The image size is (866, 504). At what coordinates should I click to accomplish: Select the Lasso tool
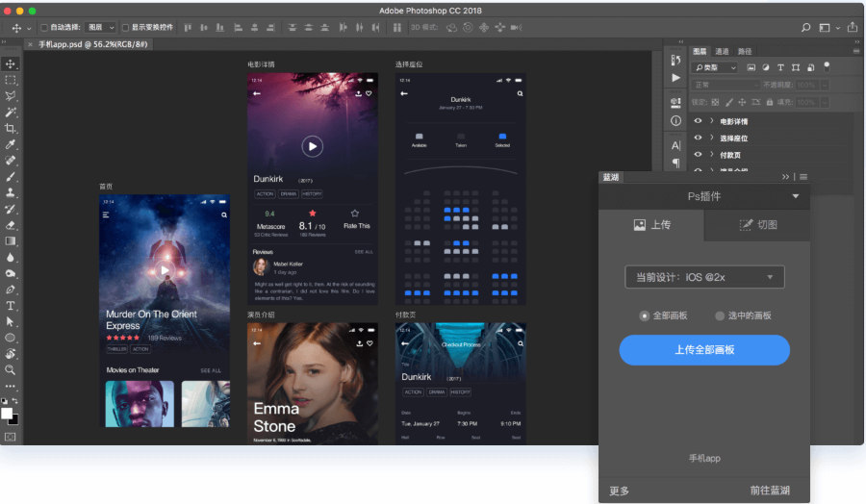click(10, 96)
